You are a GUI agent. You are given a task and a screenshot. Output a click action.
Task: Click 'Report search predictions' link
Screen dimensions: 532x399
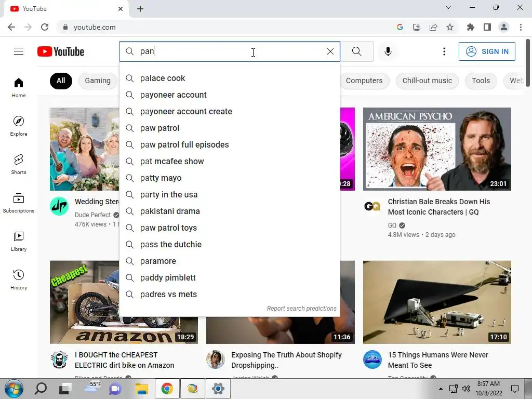click(x=302, y=309)
